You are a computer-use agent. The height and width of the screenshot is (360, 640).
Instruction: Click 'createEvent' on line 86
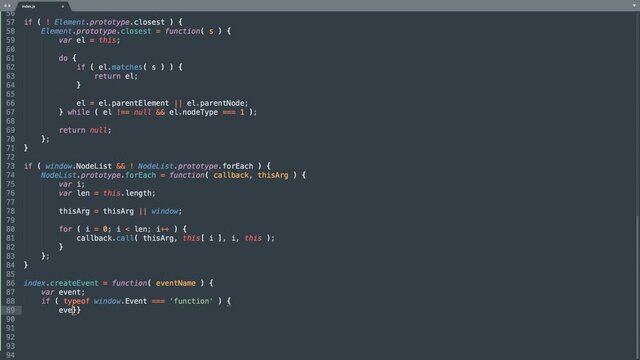click(74, 283)
